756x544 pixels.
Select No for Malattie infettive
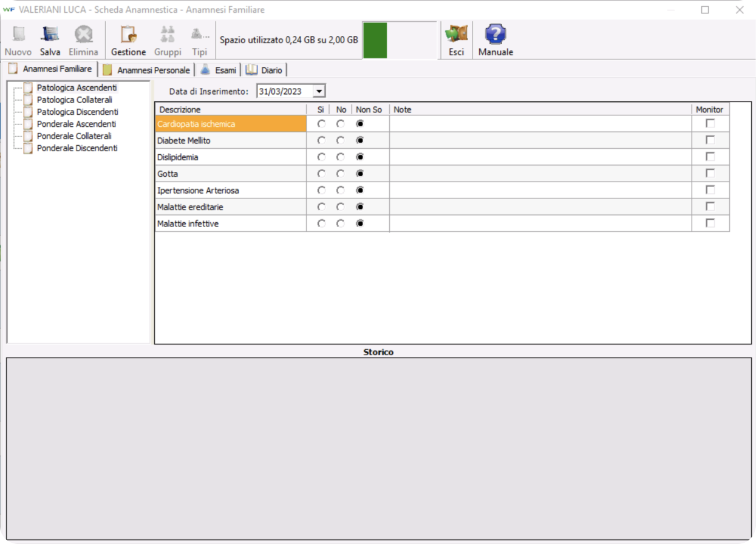pos(341,224)
